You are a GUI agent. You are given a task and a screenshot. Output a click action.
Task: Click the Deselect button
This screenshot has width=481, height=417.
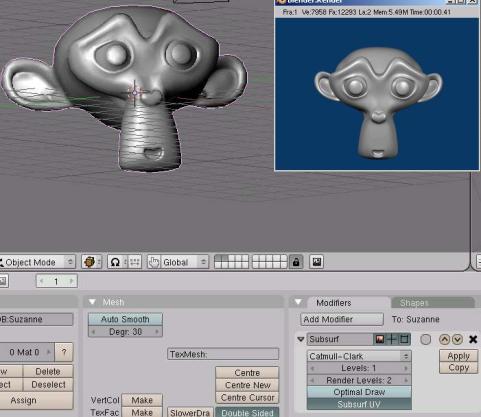(x=48, y=385)
